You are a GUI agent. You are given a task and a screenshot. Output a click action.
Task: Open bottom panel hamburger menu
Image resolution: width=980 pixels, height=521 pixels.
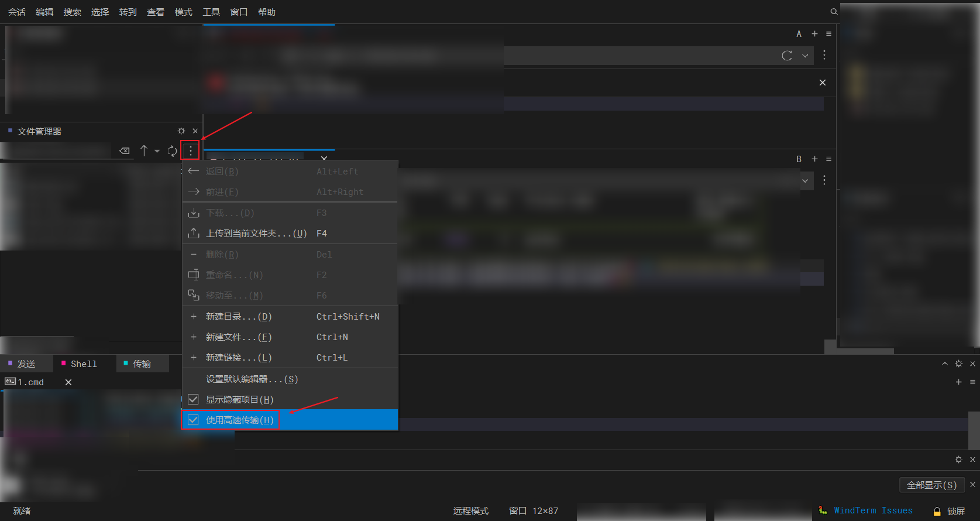pyautogui.click(x=972, y=382)
